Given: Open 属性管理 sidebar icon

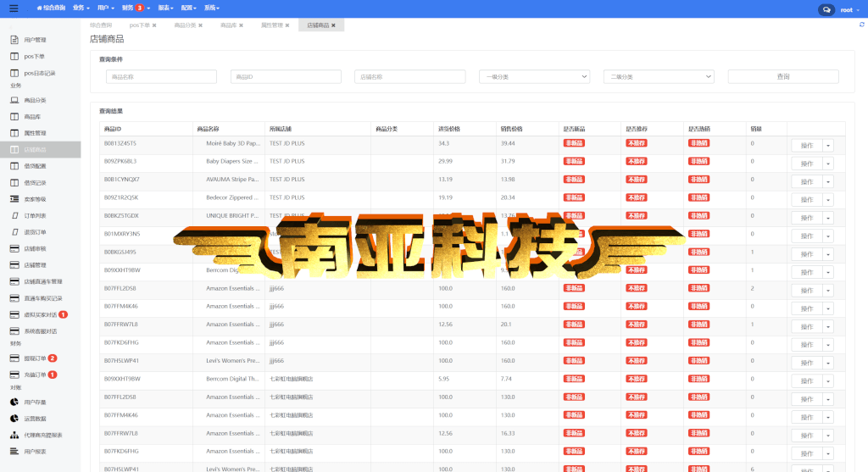Looking at the screenshot, I should pyautogui.click(x=14, y=133).
